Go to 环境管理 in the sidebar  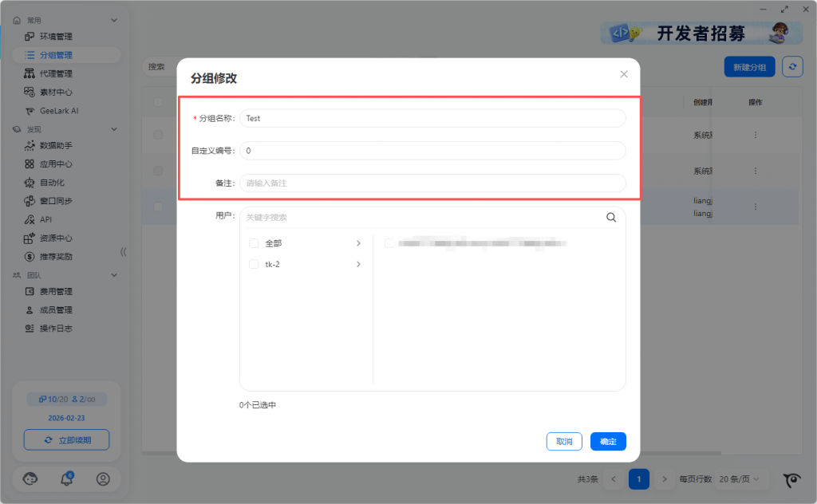pos(56,37)
